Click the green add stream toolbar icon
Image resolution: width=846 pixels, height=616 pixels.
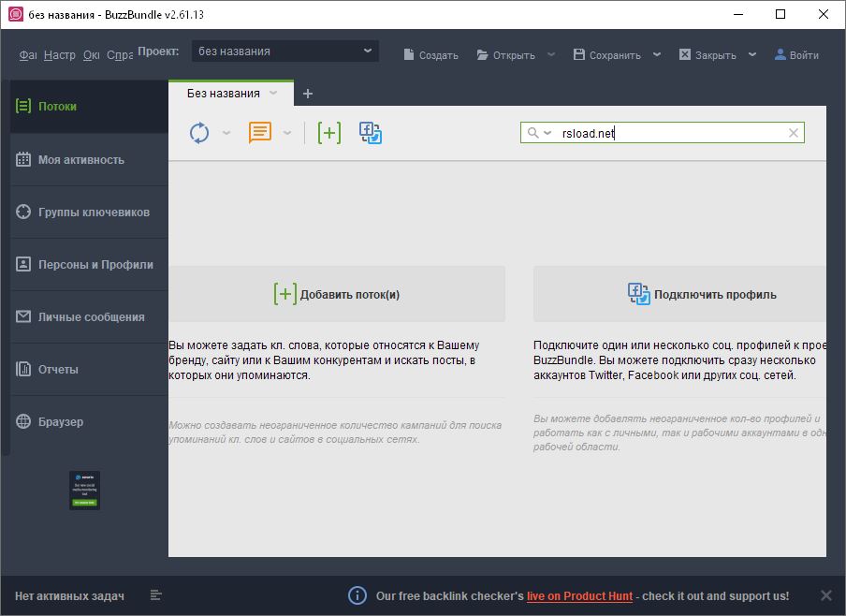pos(329,132)
